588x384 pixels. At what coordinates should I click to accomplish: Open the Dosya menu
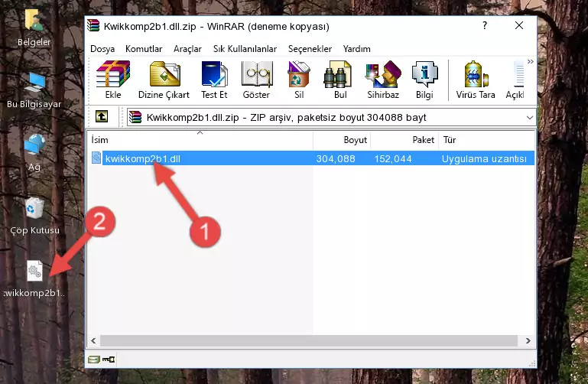102,49
